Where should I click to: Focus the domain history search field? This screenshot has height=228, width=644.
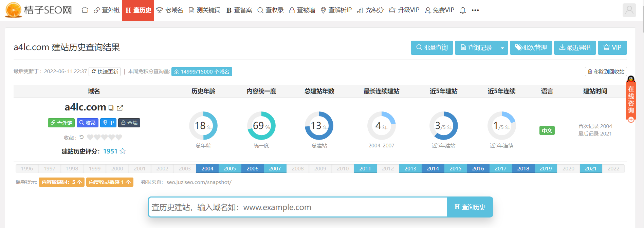298,207
